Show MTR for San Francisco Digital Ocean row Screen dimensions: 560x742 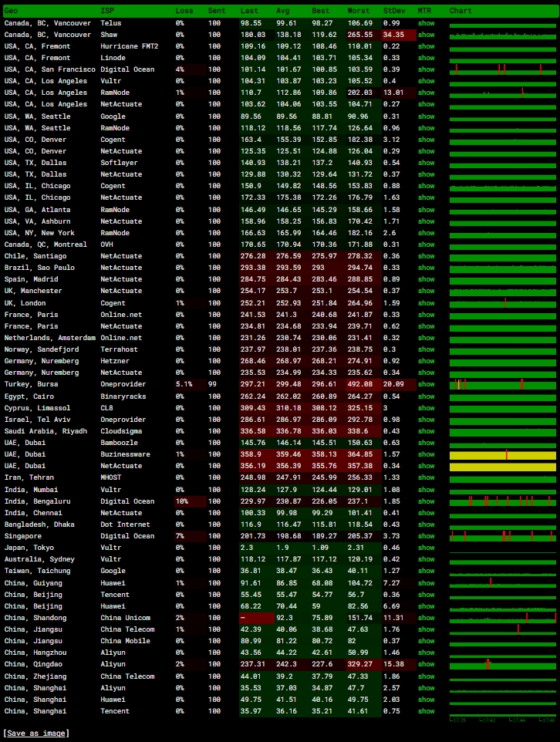click(x=426, y=69)
